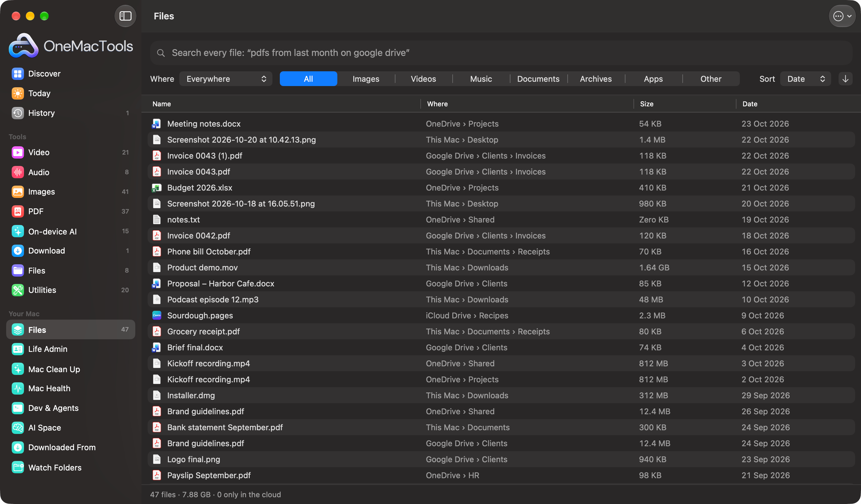Select the All filter tab
Viewport: 861px width, 504px height.
pyautogui.click(x=308, y=79)
